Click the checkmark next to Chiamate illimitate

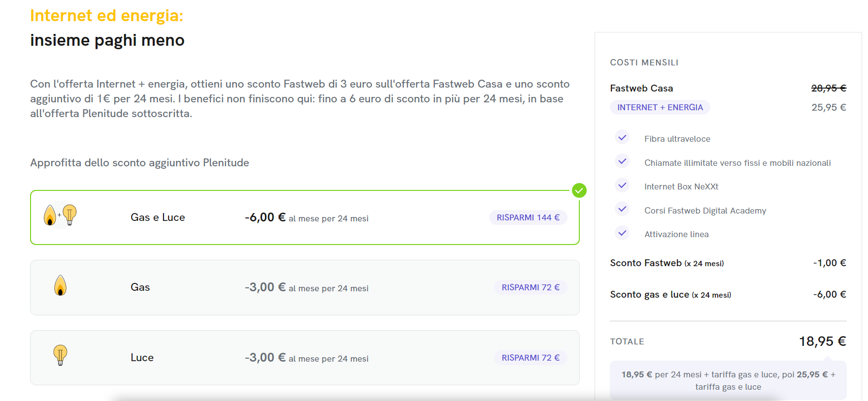point(623,161)
